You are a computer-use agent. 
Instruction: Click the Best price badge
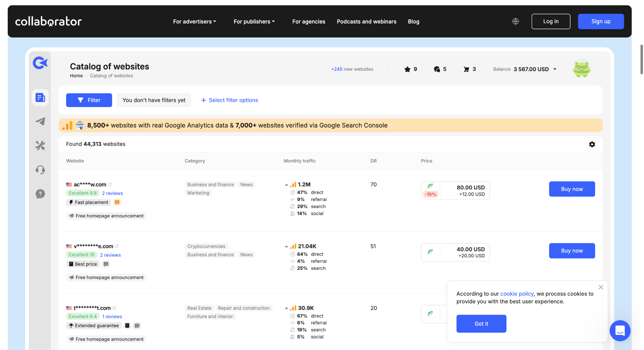coord(83,264)
